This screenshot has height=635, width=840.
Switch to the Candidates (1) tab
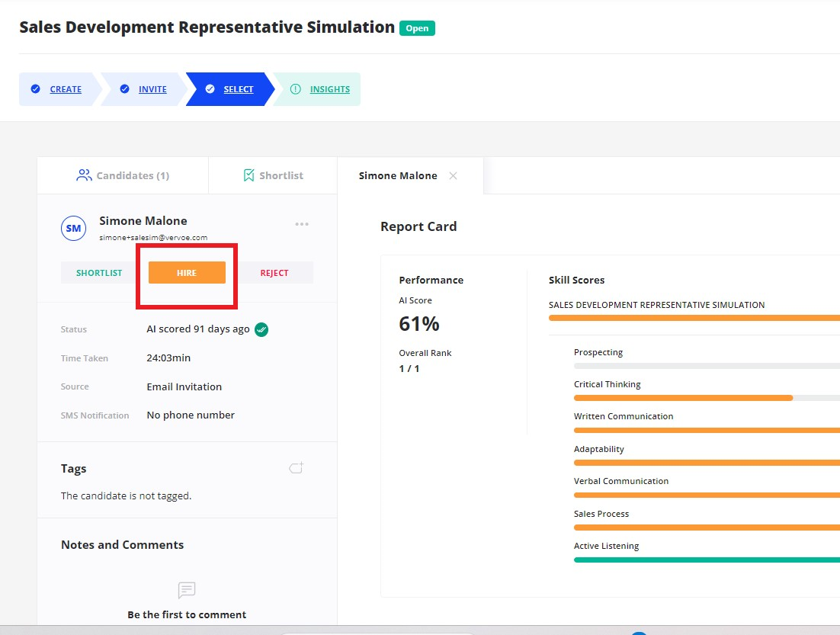tap(123, 176)
